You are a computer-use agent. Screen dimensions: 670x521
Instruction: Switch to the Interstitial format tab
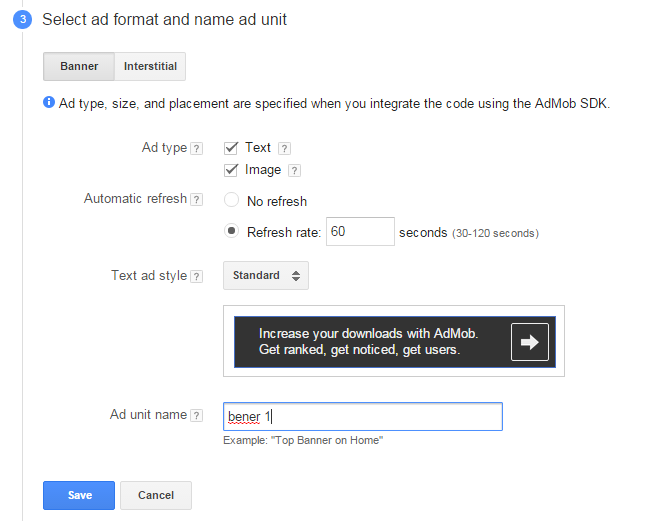[150, 66]
